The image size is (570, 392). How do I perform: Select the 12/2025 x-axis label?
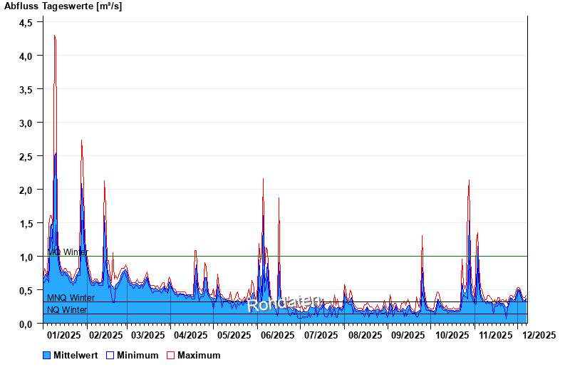[x=539, y=334]
